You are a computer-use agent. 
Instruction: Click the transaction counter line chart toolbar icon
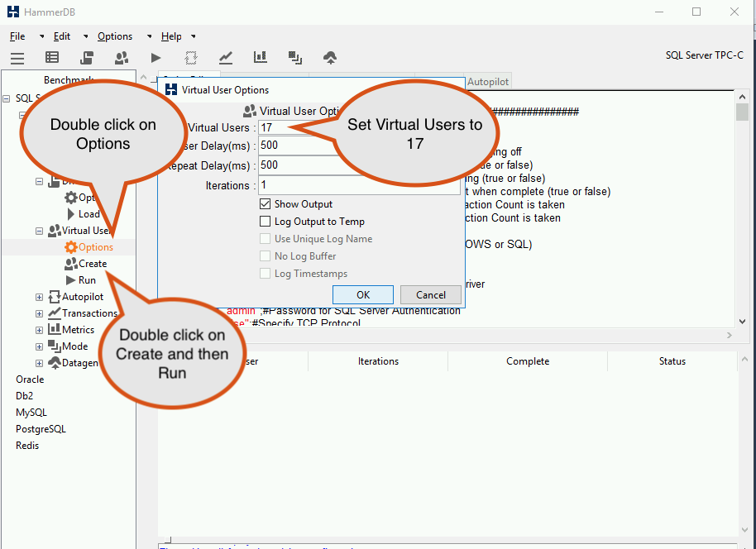tap(226, 58)
